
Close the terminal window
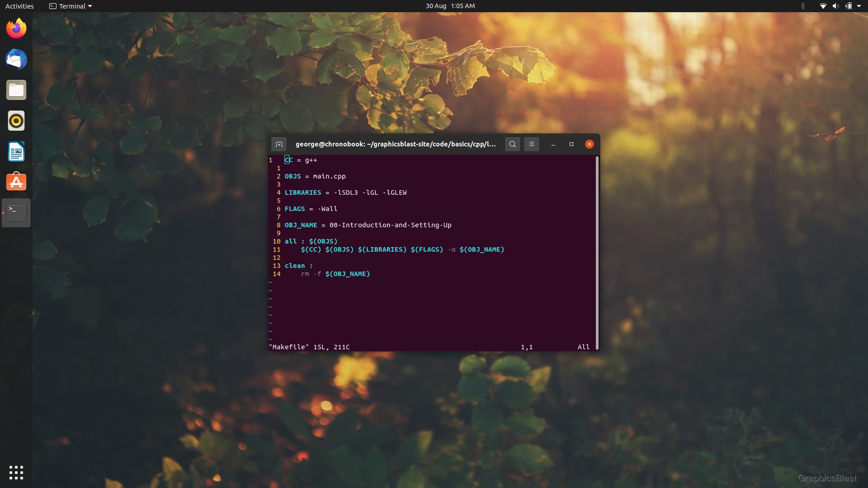click(589, 144)
